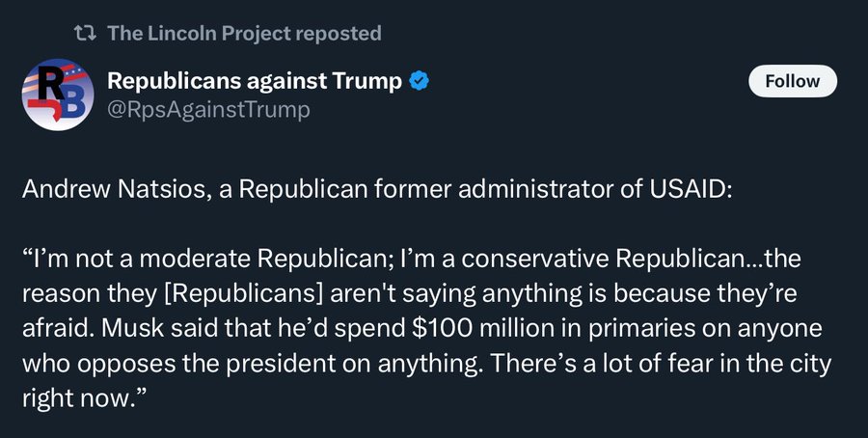Click the closing "right now." text
Image resolution: width=868 pixels, height=438 pixels.
pyautogui.click(x=85, y=398)
